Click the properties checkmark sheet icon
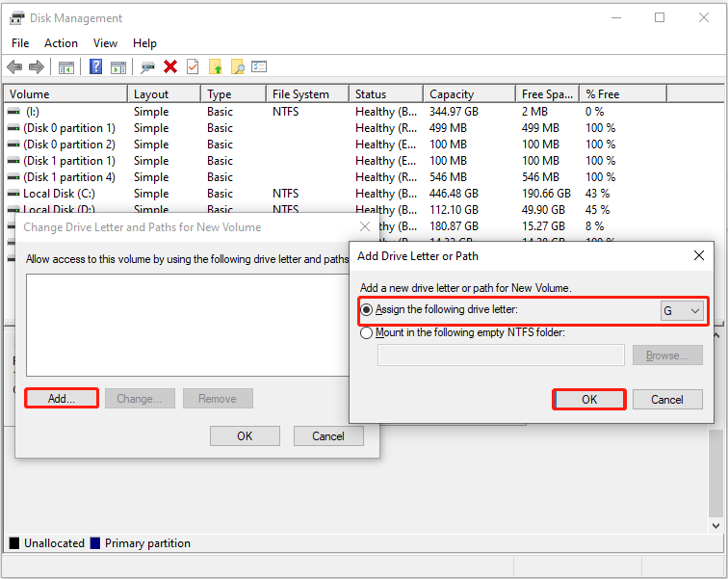 (x=193, y=66)
